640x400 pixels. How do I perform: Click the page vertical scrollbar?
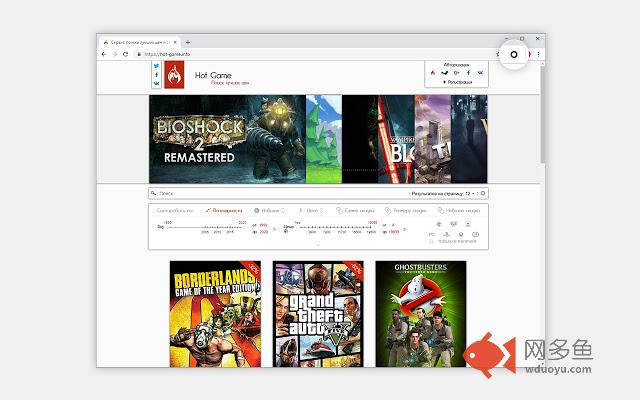coord(542,114)
